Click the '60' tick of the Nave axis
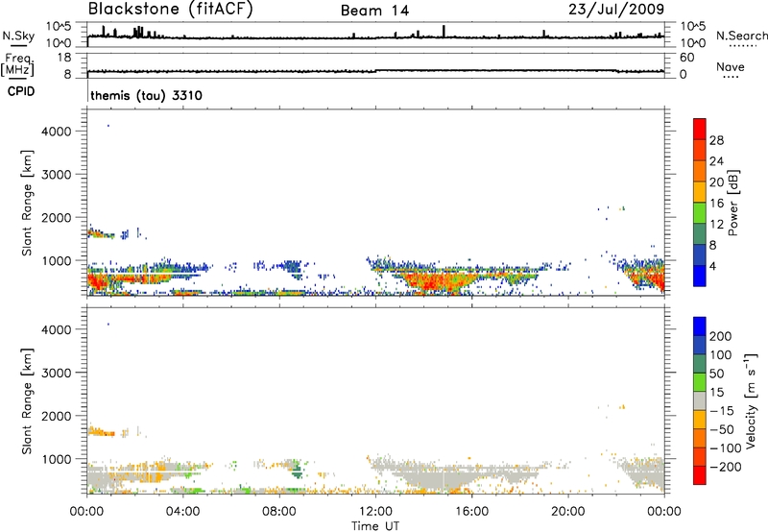 click(x=686, y=58)
